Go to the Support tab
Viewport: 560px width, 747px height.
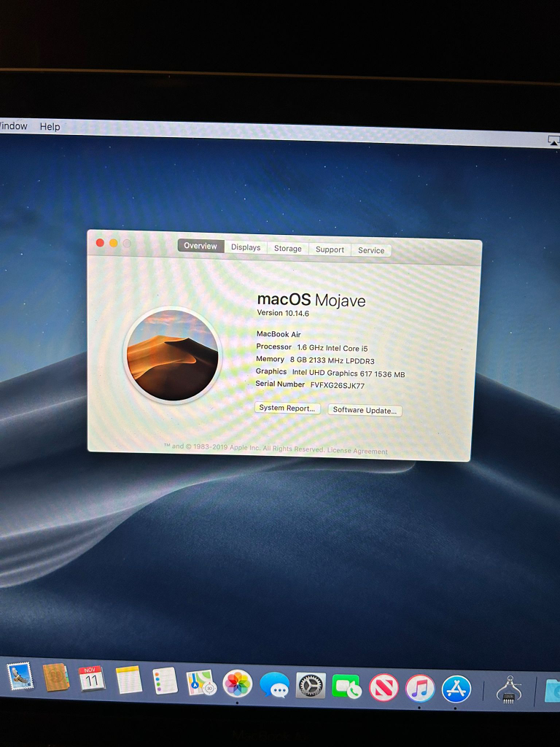(x=330, y=249)
